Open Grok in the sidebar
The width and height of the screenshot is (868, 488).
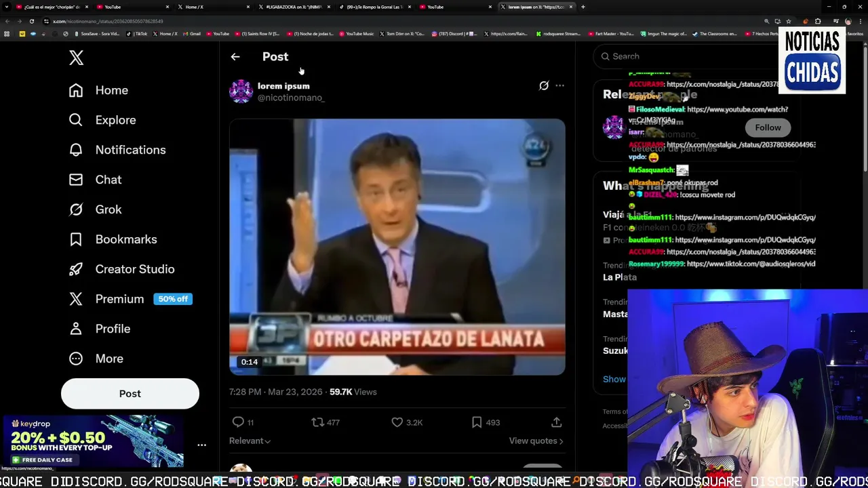tap(95, 209)
